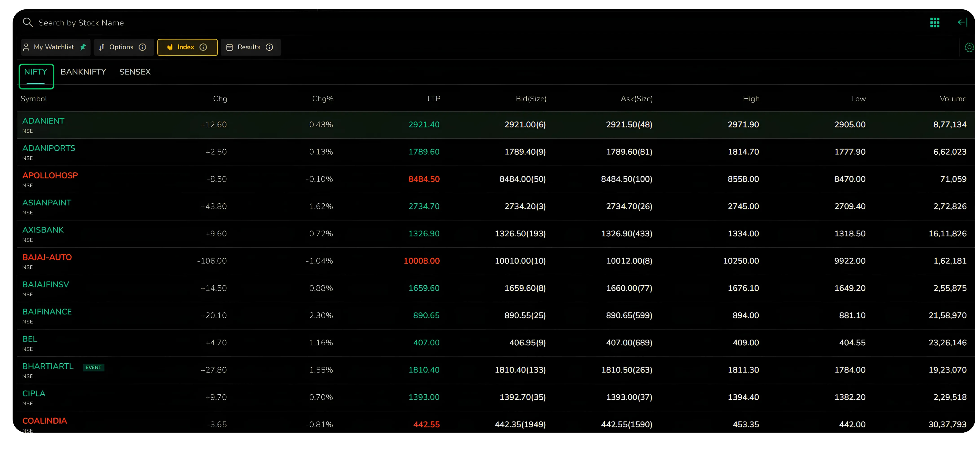
Task: Sort by the Chg% column header
Action: pyautogui.click(x=323, y=99)
